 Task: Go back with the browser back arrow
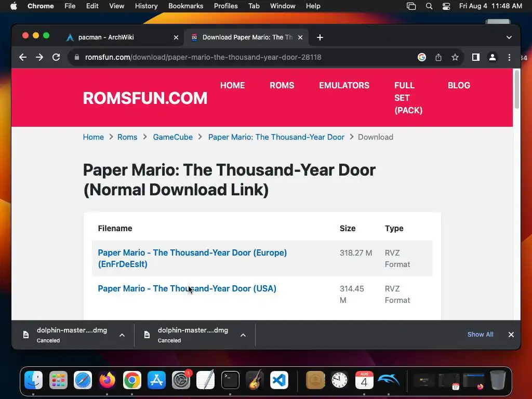click(23, 57)
